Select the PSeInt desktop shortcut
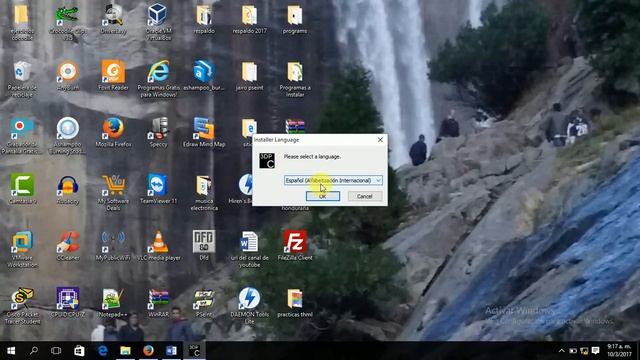Screen dimensions: 640x360 204,303
